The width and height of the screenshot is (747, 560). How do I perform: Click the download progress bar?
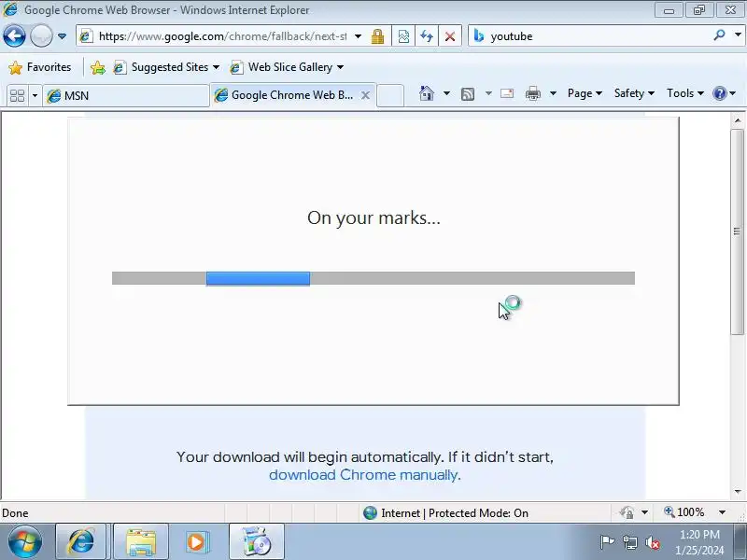point(373,278)
